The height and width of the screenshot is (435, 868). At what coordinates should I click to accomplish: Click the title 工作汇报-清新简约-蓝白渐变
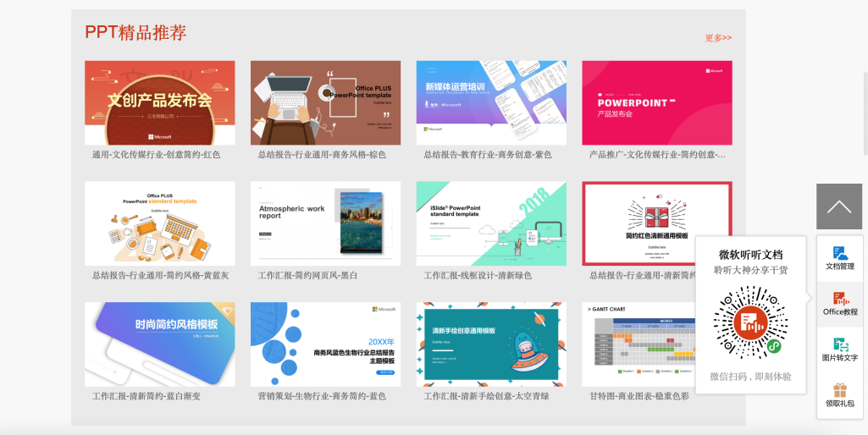click(147, 396)
